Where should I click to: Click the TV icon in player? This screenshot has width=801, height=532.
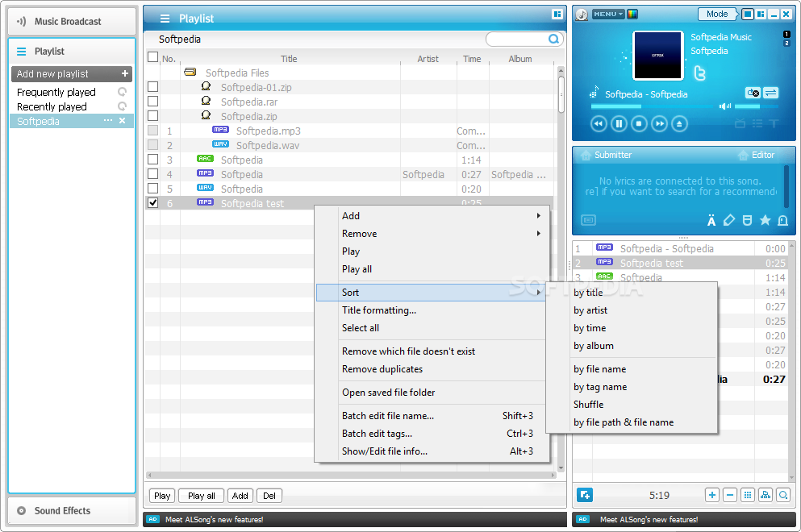740,123
